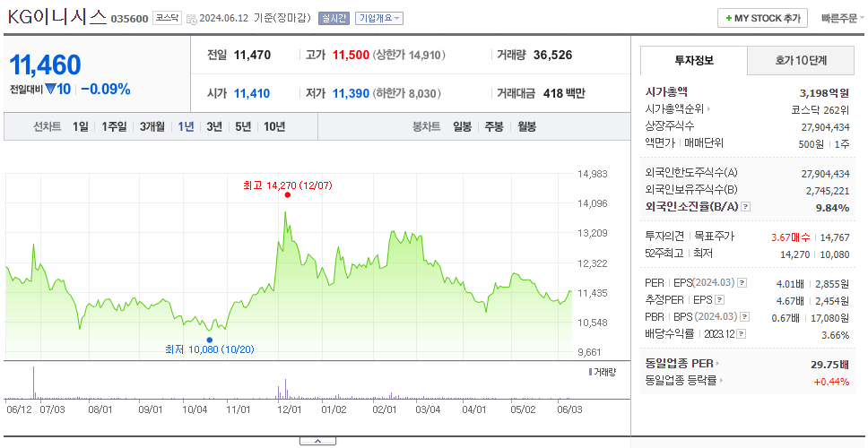Select the 3년 line chart period
868x448 pixels.
(214, 126)
